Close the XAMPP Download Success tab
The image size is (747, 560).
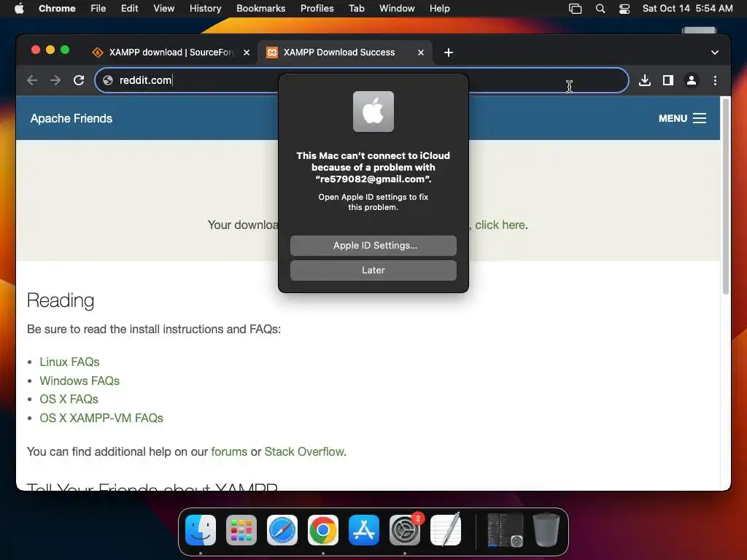click(421, 52)
